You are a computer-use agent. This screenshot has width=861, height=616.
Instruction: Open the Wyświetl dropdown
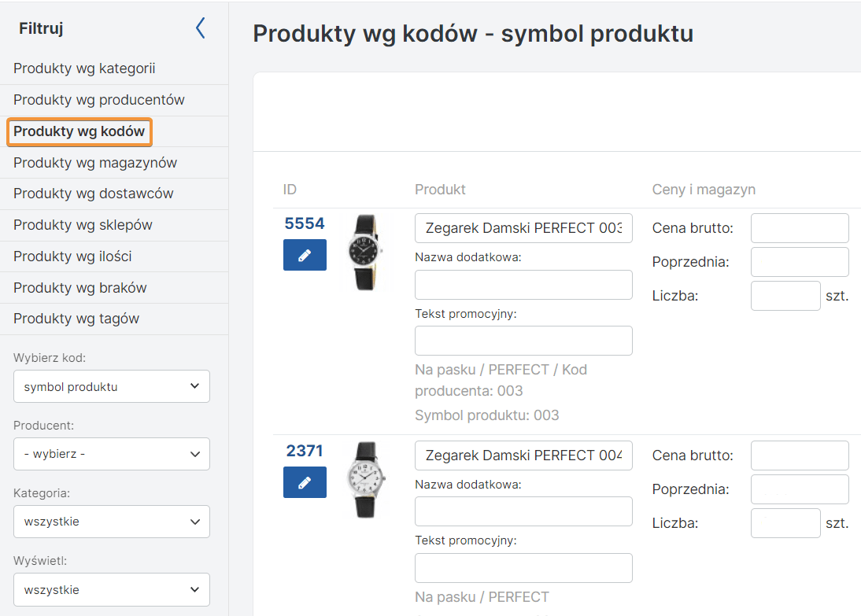click(112, 589)
